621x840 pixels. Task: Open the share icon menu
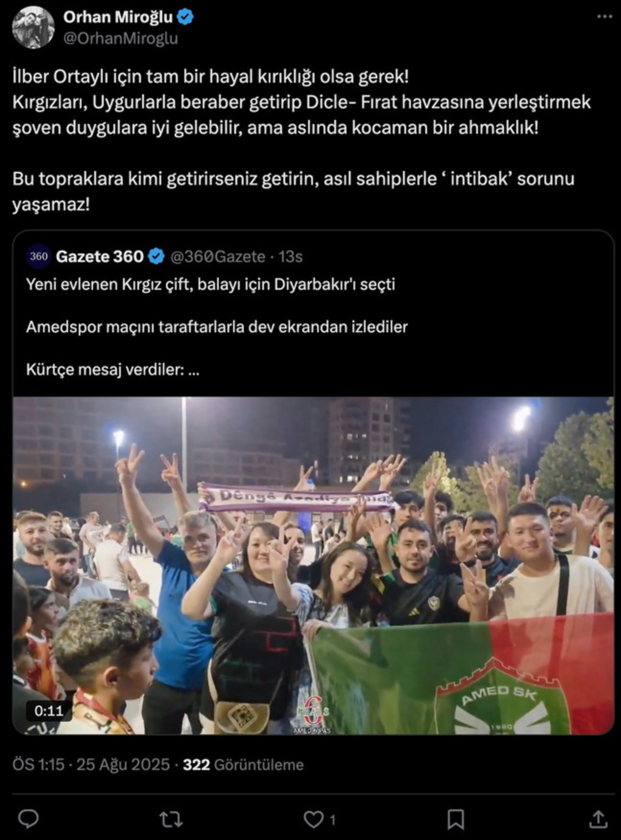coord(598,819)
